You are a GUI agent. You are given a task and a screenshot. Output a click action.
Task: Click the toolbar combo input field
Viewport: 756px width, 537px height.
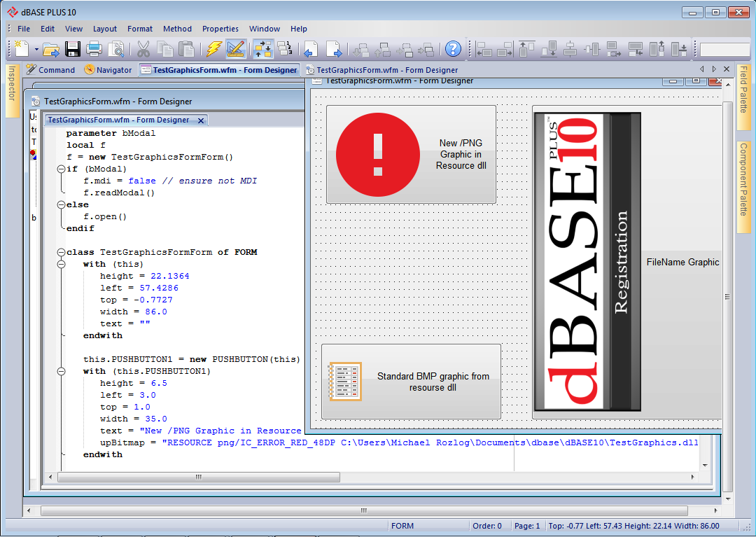[724, 50]
